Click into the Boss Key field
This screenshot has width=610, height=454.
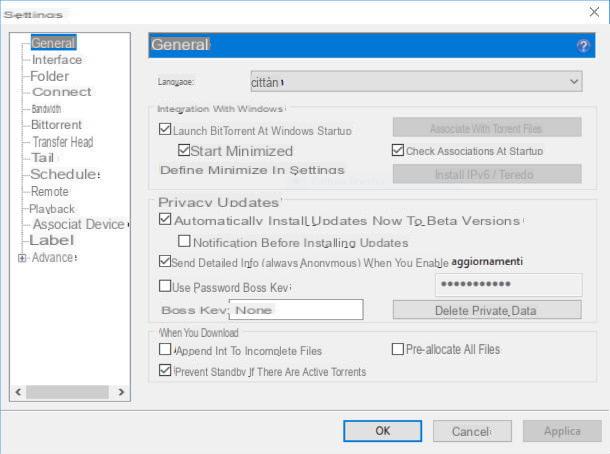tap(296, 310)
